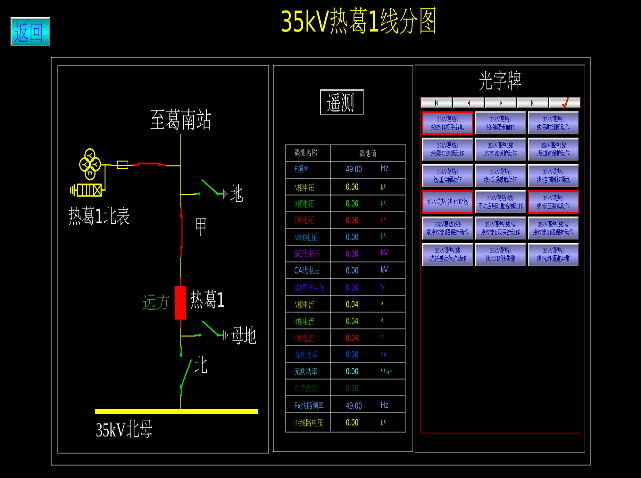Open red-bordered rightmost alarm tile in fourth row
This screenshot has width=641, height=478.
[x=554, y=202]
